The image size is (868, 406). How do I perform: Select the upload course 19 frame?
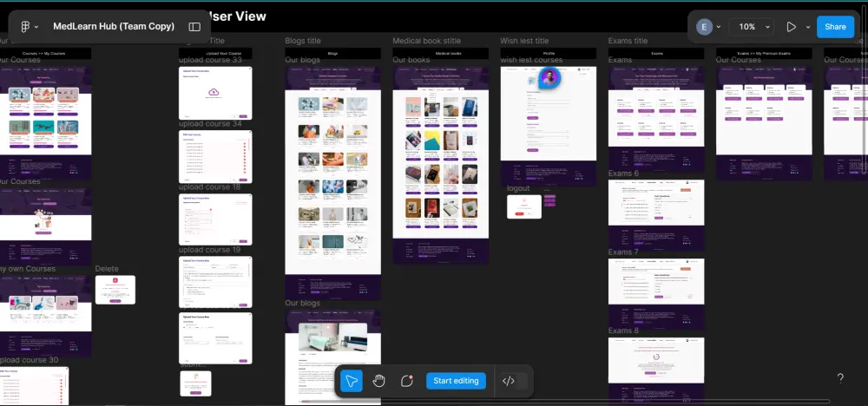[x=215, y=282]
